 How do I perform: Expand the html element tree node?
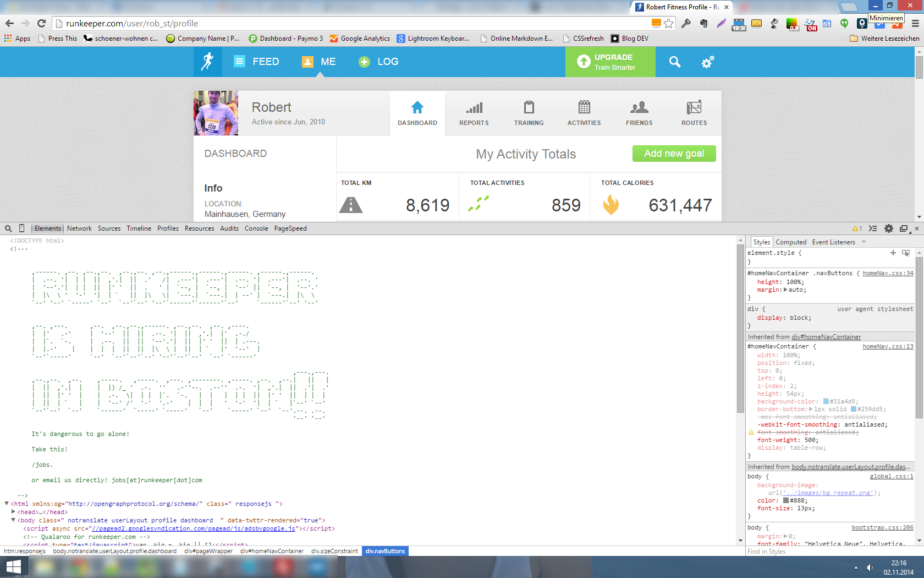click(7, 504)
